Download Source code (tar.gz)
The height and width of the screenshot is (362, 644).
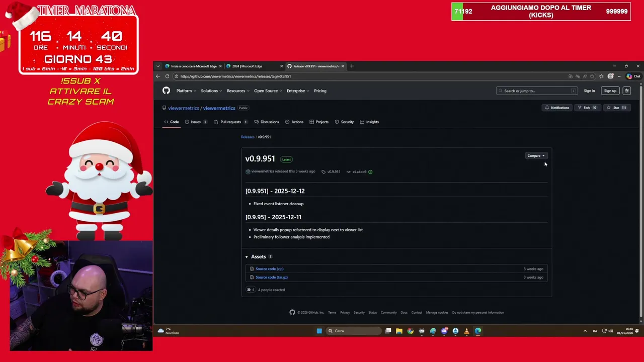click(x=272, y=278)
